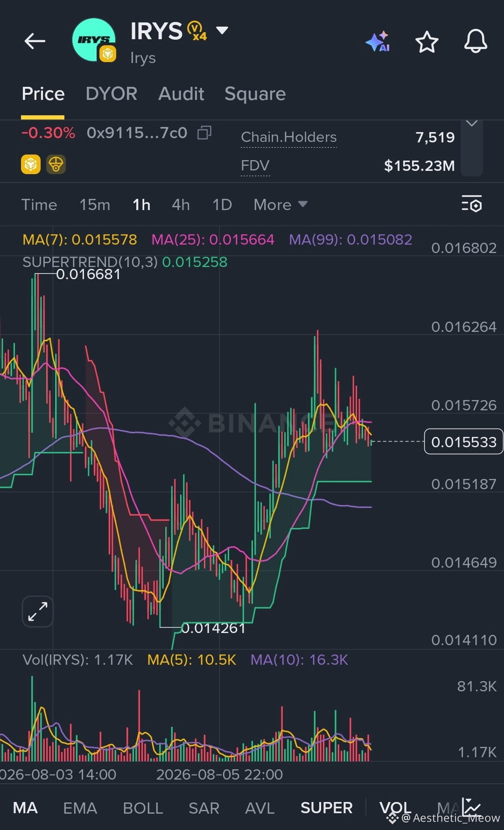Open the DYOR tab

coord(112,94)
